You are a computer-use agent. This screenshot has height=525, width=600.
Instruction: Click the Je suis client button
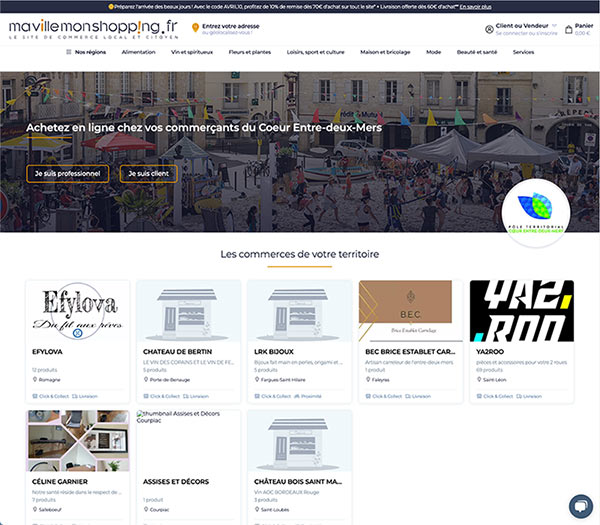click(148, 174)
